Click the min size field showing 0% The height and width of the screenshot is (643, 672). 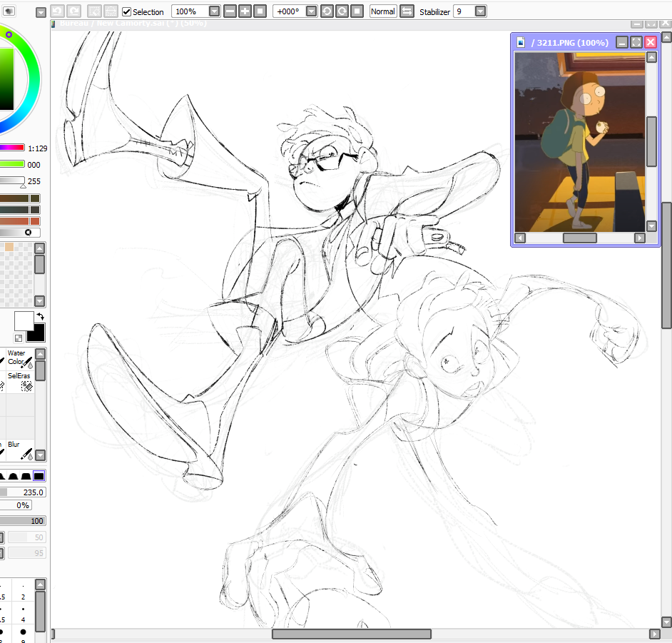16,505
